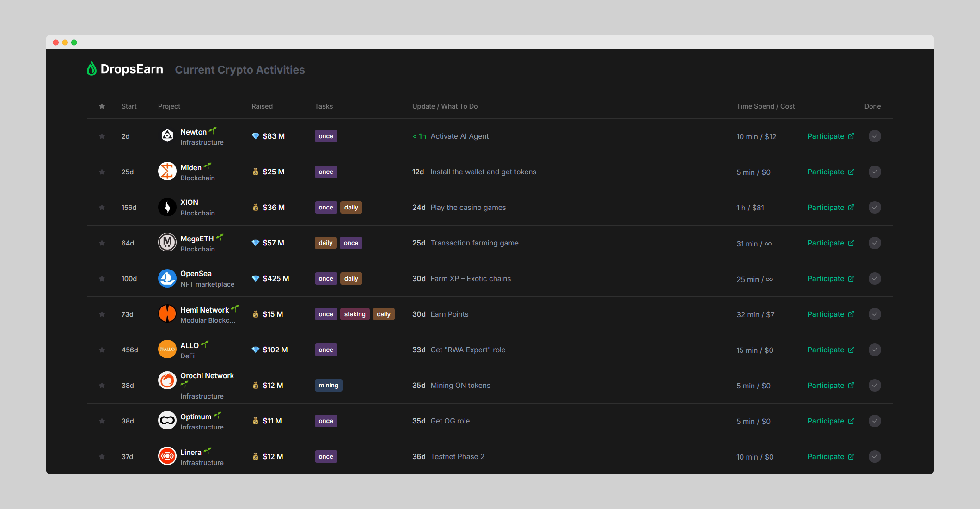Screen dimensions: 980x509
Task: Participate in the Miden activity
Action: [x=831, y=172]
